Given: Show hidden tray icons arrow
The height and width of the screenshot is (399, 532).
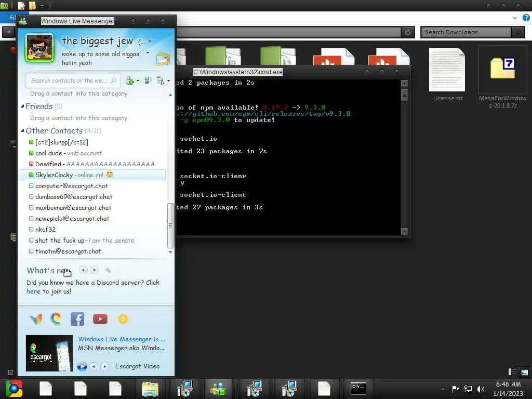Looking at the screenshot, I should [443, 389].
